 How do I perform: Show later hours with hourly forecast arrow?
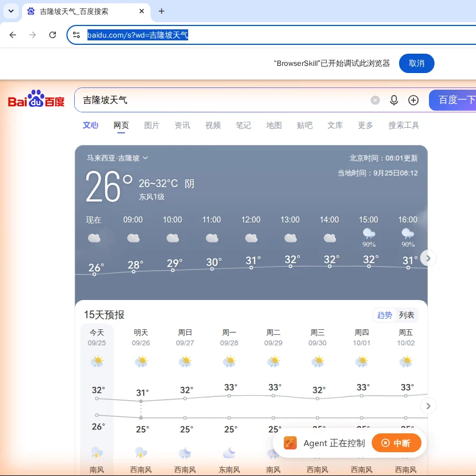tap(428, 258)
